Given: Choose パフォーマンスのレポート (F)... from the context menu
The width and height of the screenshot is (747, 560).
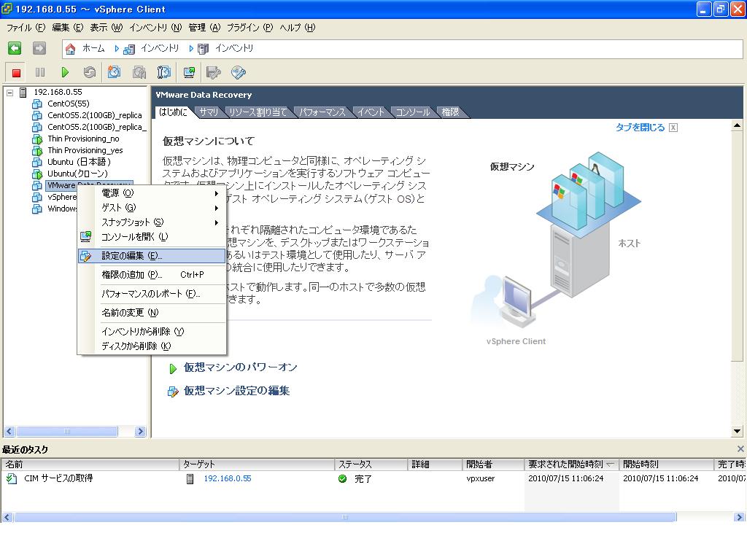Looking at the screenshot, I should point(152,294).
